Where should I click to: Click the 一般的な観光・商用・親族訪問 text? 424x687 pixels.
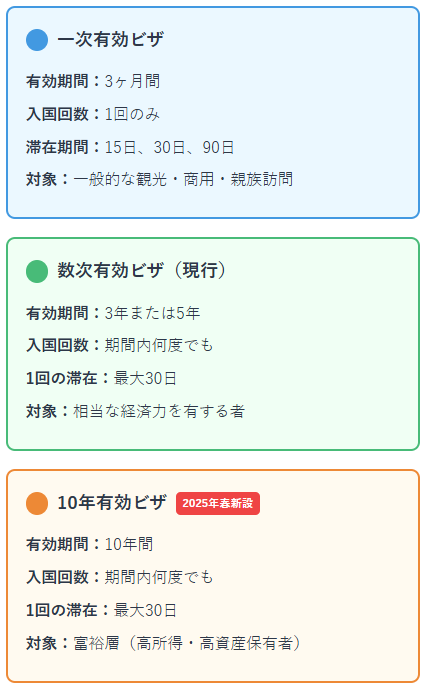(183, 180)
